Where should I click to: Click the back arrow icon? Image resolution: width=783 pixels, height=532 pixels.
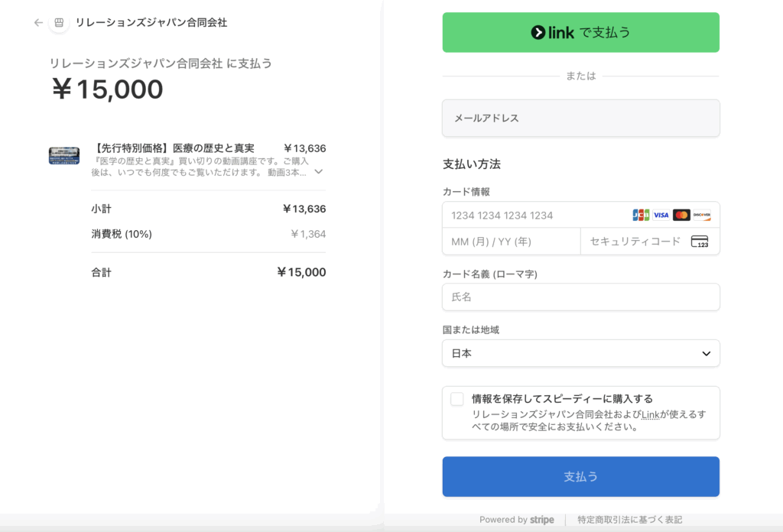pyautogui.click(x=38, y=23)
